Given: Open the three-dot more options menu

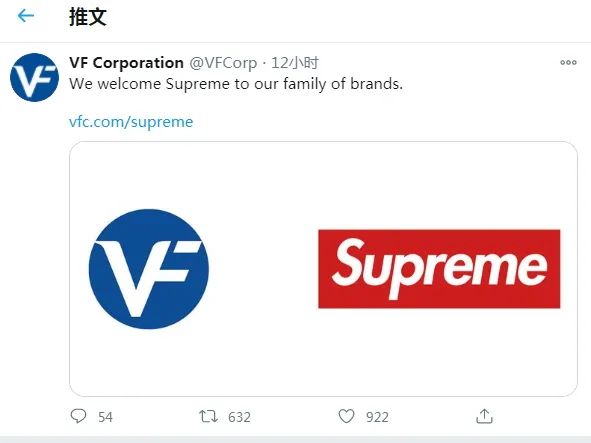Looking at the screenshot, I should (x=568, y=63).
